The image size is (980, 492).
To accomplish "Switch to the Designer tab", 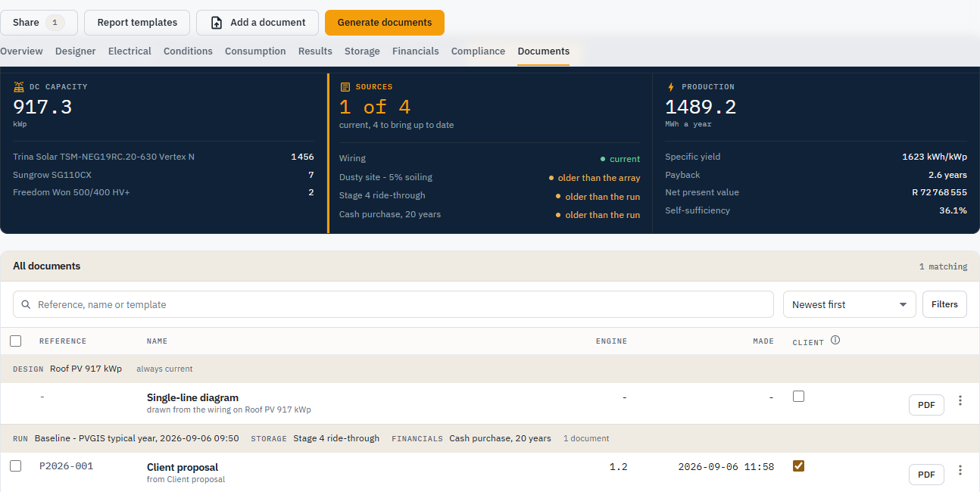I will (76, 51).
